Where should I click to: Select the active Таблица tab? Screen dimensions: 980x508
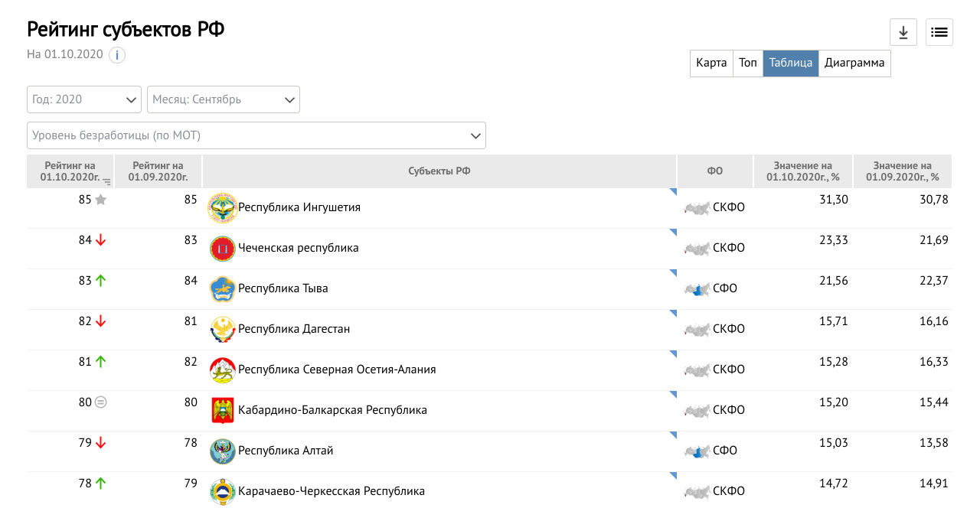pyautogui.click(x=790, y=63)
